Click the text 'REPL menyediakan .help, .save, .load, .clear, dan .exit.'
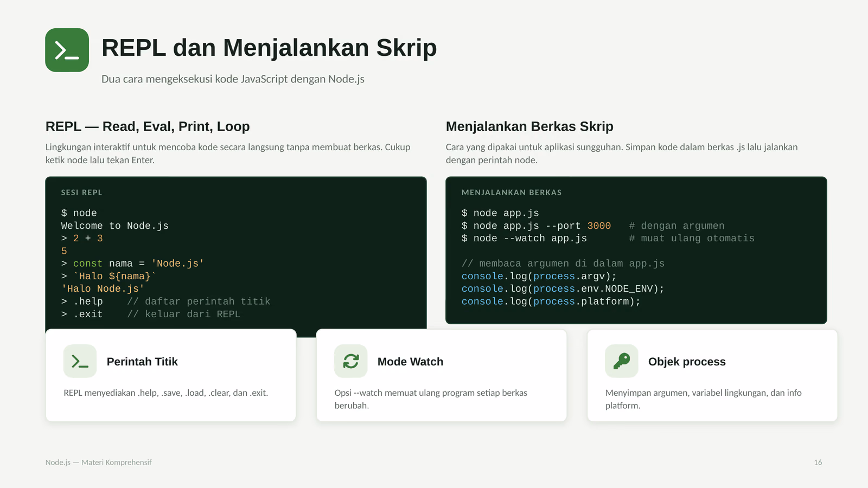The height and width of the screenshot is (488, 868). tap(166, 393)
